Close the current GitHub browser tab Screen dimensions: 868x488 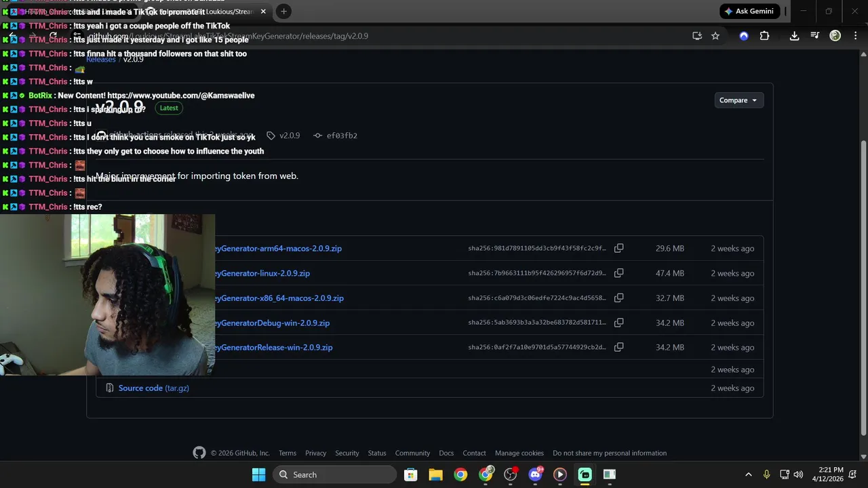(x=263, y=11)
